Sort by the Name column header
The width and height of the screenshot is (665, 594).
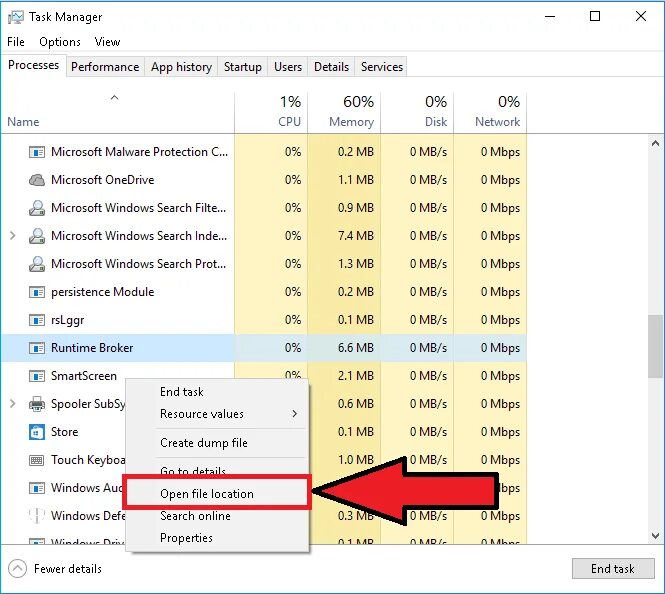[117, 112]
